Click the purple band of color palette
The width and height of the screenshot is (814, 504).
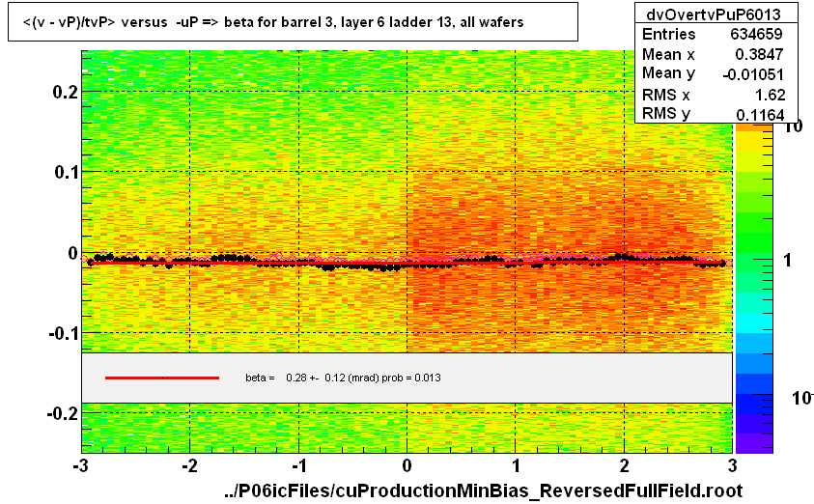754,443
